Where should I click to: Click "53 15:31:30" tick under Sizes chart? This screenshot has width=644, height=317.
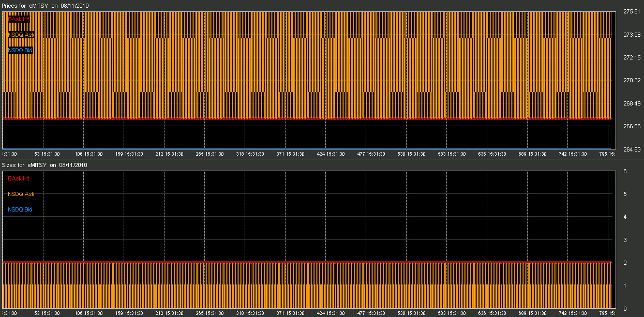point(47,313)
